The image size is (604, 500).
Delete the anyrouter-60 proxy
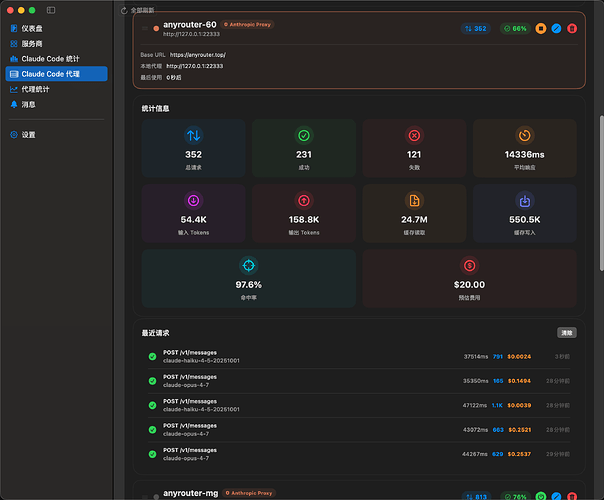point(572,29)
